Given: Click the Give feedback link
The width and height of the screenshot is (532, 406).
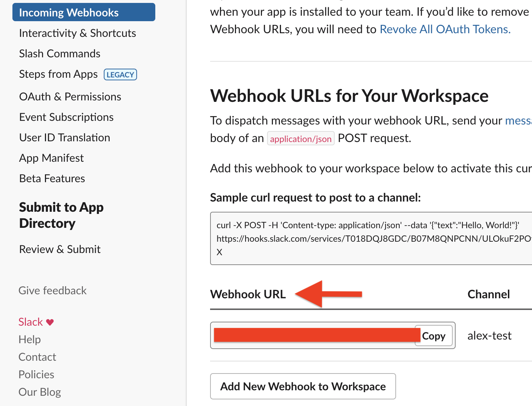Looking at the screenshot, I should tap(53, 290).
